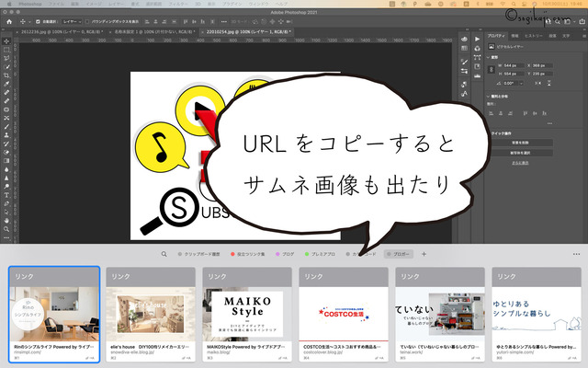Select the ブロガー pinboard

[399, 254]
